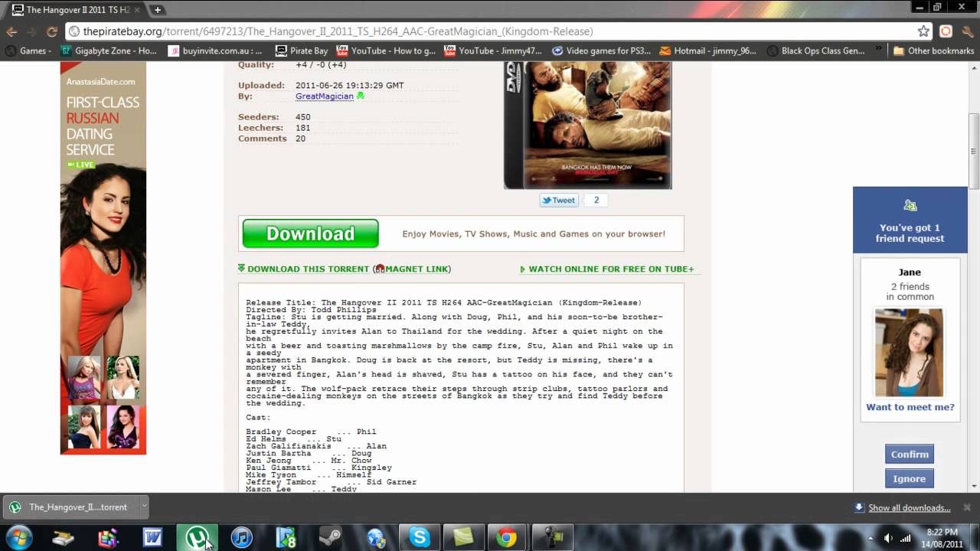Click the GreatMagician uploader link

pos(325,96)
